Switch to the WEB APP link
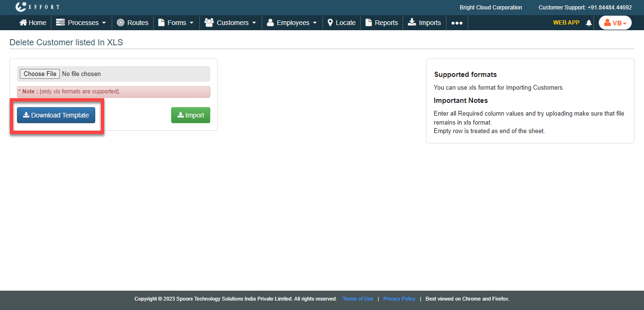Image resolution: width=644 pixels, height=310 pixels. coord(566,23)
